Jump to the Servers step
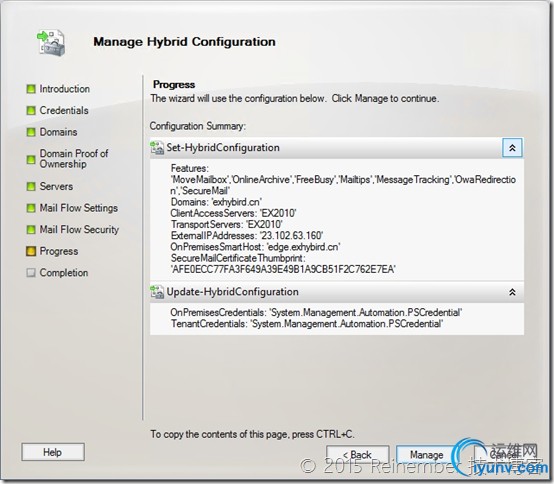Screen dimensions: 554x484 point(56,187)
